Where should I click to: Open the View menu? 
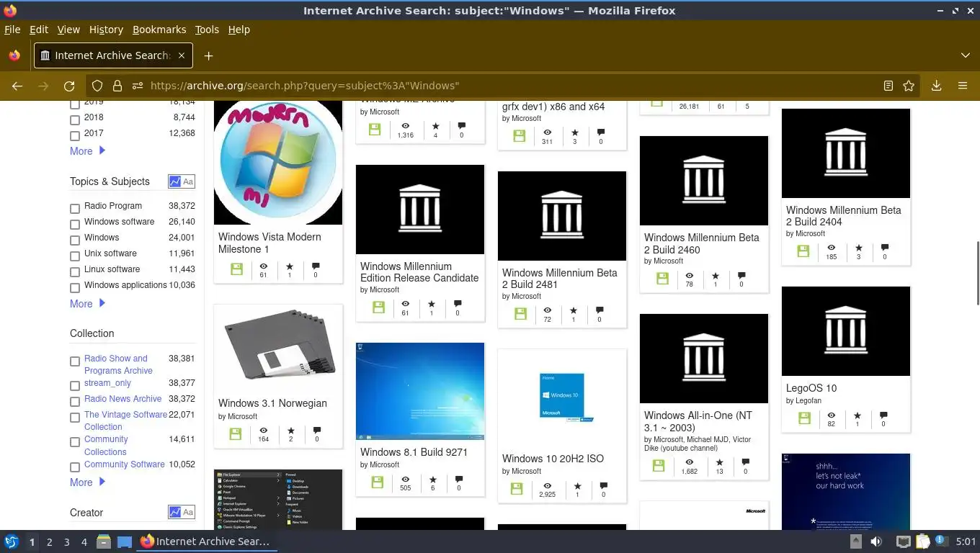click(x=68, y=30)
